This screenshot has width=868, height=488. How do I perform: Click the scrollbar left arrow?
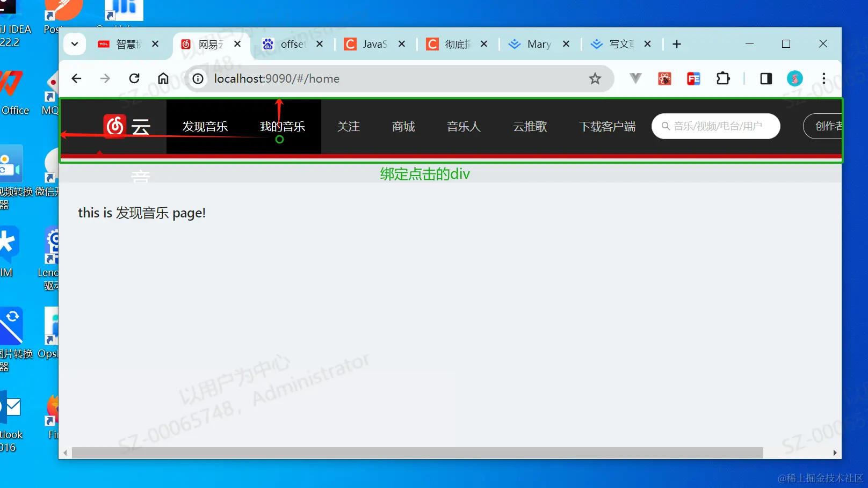click(65, 453)
